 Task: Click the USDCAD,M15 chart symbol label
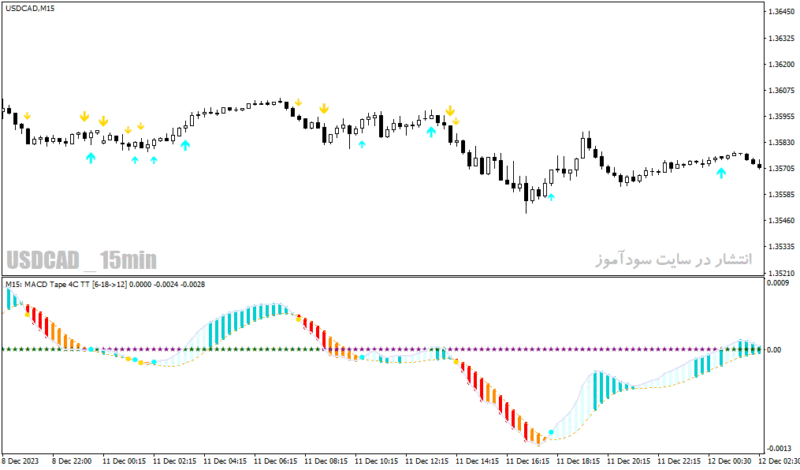pyautogui.click(x=30, y=9)
